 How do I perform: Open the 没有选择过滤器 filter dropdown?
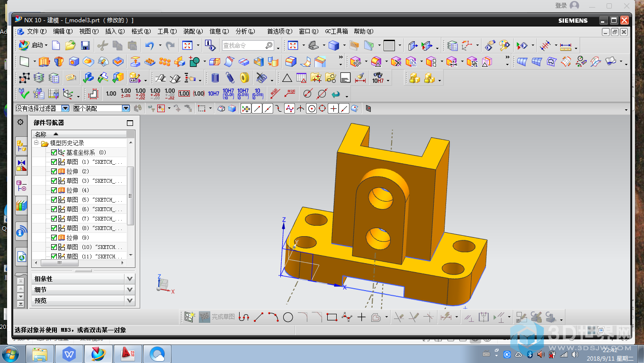65,108
